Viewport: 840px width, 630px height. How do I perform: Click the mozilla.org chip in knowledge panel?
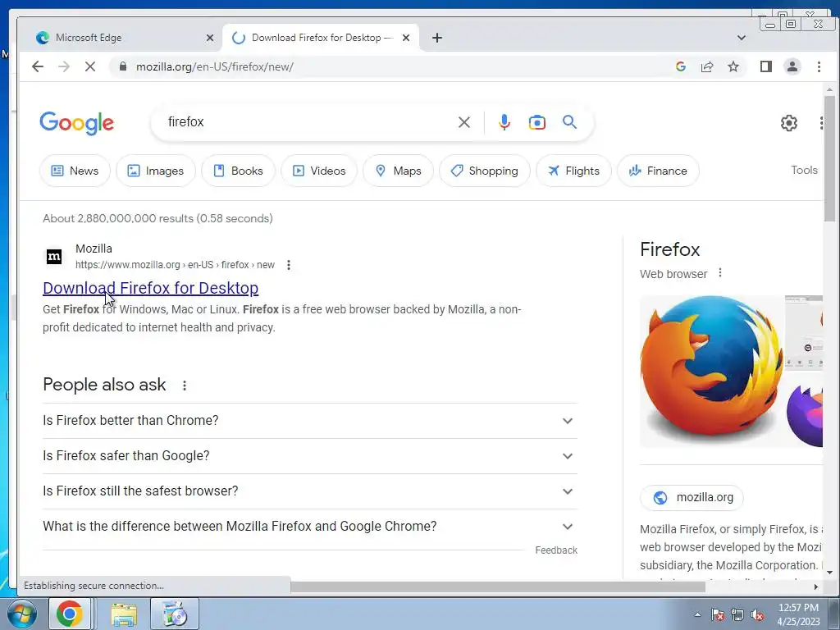click(x=692, y=498)
